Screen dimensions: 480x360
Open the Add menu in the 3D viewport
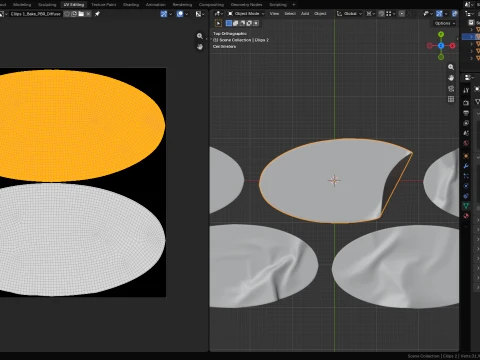305,14
